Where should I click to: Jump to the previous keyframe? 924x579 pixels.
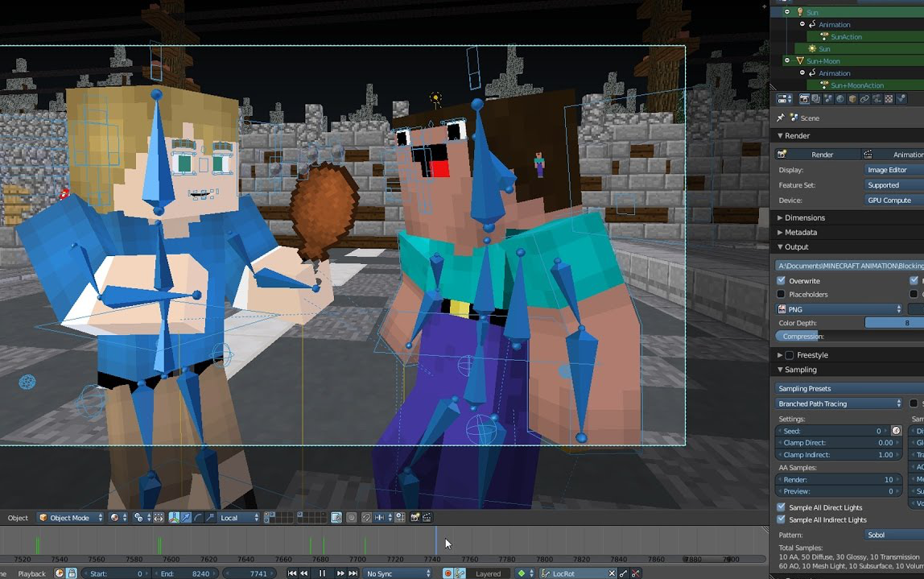click(x=304, y=573)
